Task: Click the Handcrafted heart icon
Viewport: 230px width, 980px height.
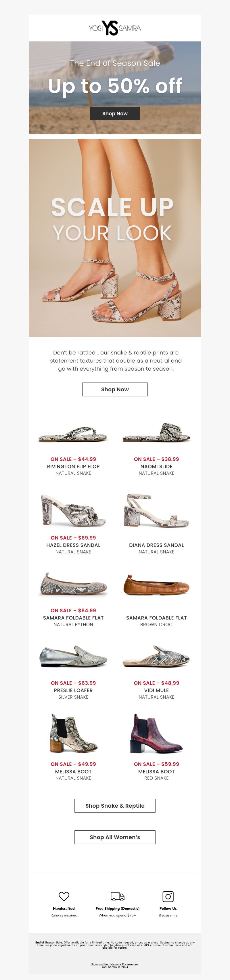Action: click(x=64, y=896)
